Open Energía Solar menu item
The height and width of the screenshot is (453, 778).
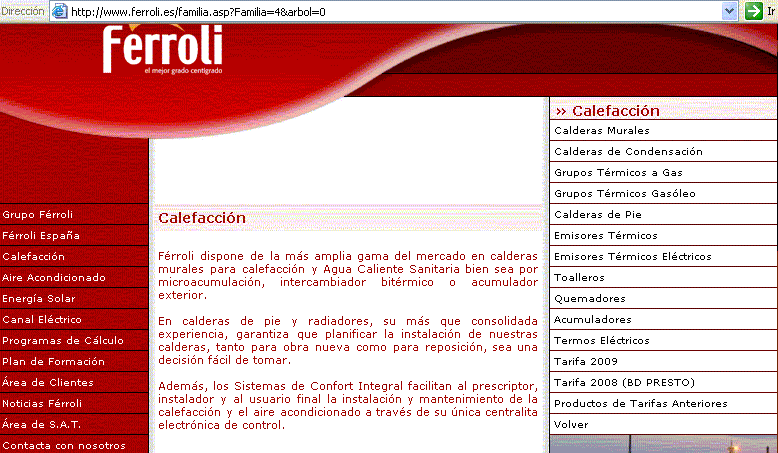(39, 298)
